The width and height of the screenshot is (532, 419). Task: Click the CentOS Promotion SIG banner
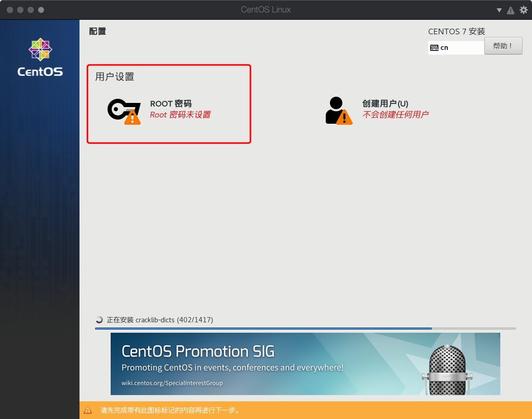click(305, 364)
